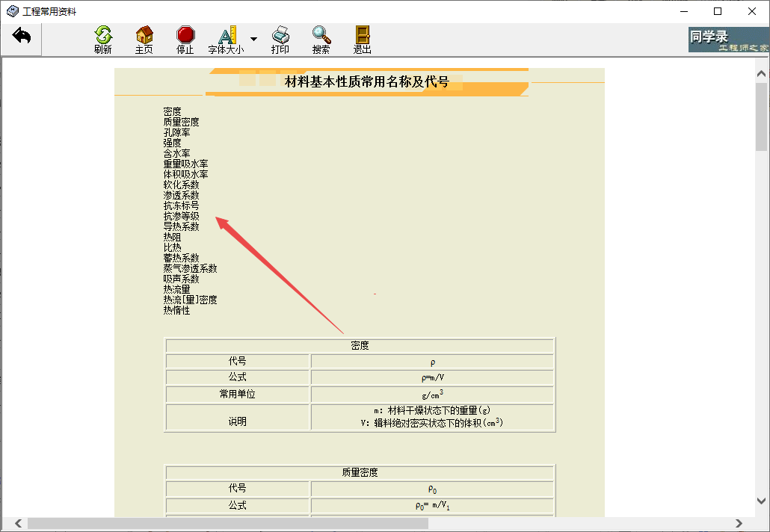Click the horizontal scrollbar right arrow
Viewport: 770px width, 532px height.
(739, 523)
